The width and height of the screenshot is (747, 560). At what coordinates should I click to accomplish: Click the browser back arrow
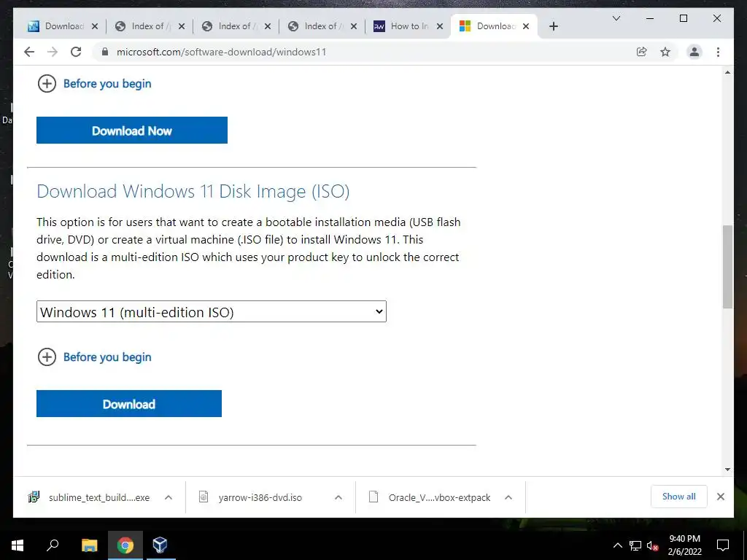click(x=29, y=52)
